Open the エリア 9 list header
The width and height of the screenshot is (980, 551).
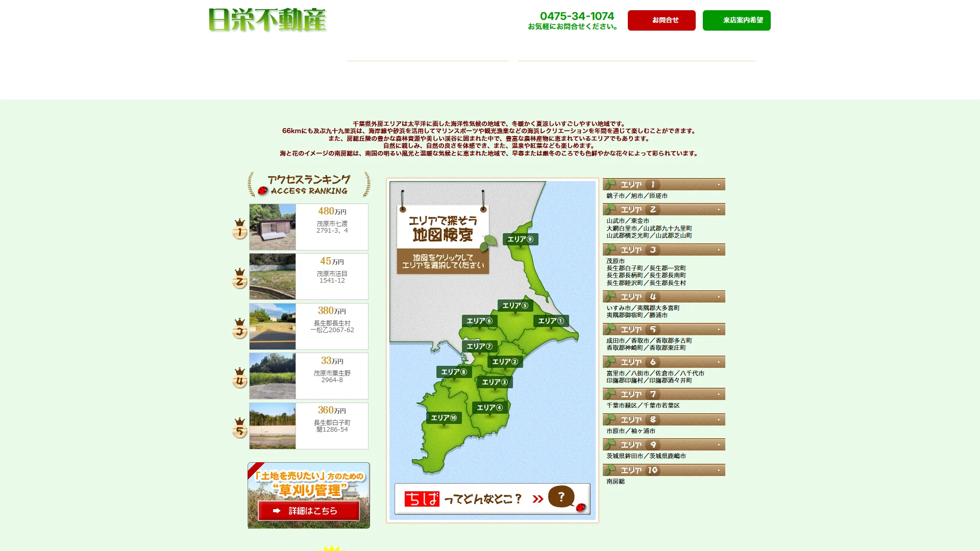[664, 444]
